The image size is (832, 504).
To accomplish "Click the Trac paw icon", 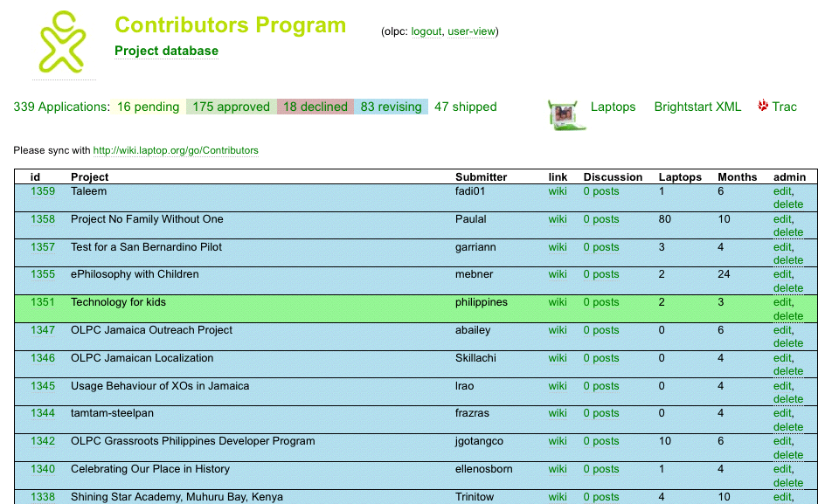I will (x=763, y=107).
